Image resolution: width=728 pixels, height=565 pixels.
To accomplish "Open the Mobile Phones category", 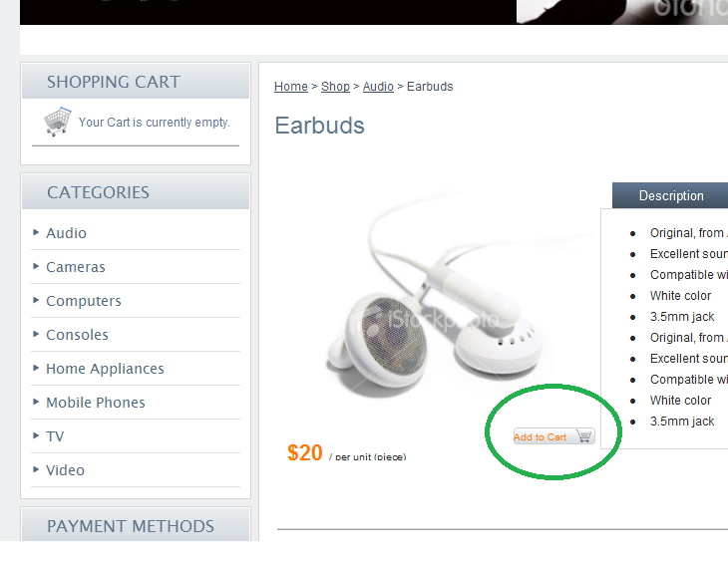I will (95, 403).
